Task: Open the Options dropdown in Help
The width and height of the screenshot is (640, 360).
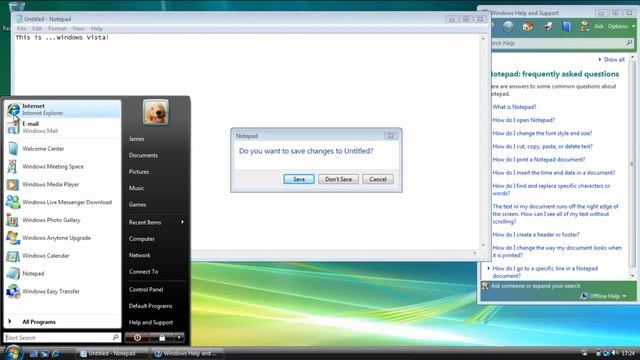Action: pos(621,27)
